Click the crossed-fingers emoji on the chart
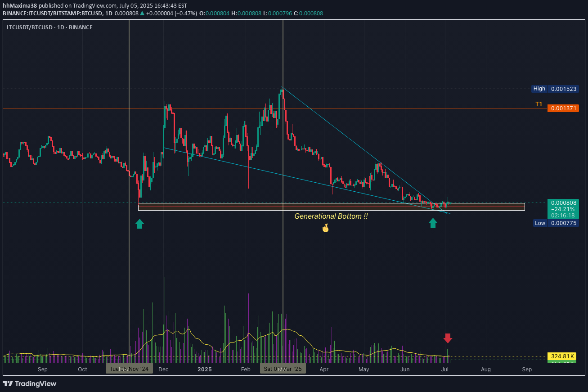Image resolution: width=588 pixels, height=392 pixels. point(325,228)
